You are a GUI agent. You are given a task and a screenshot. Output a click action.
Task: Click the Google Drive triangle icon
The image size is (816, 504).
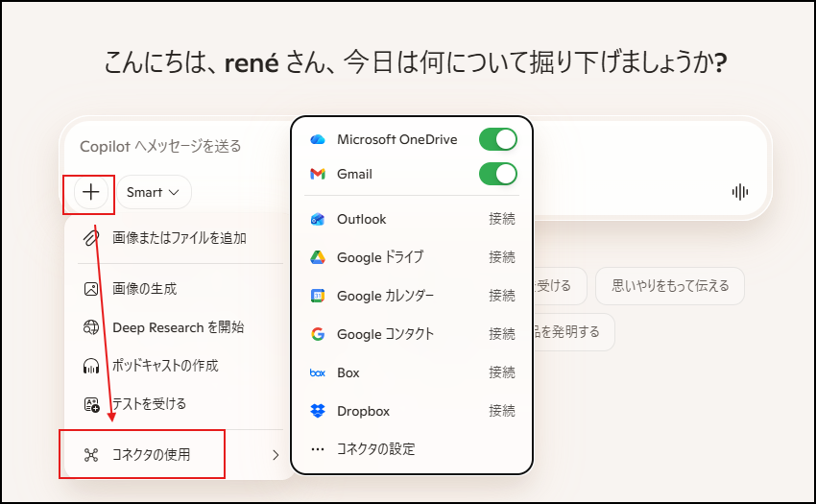click(318, 257)
